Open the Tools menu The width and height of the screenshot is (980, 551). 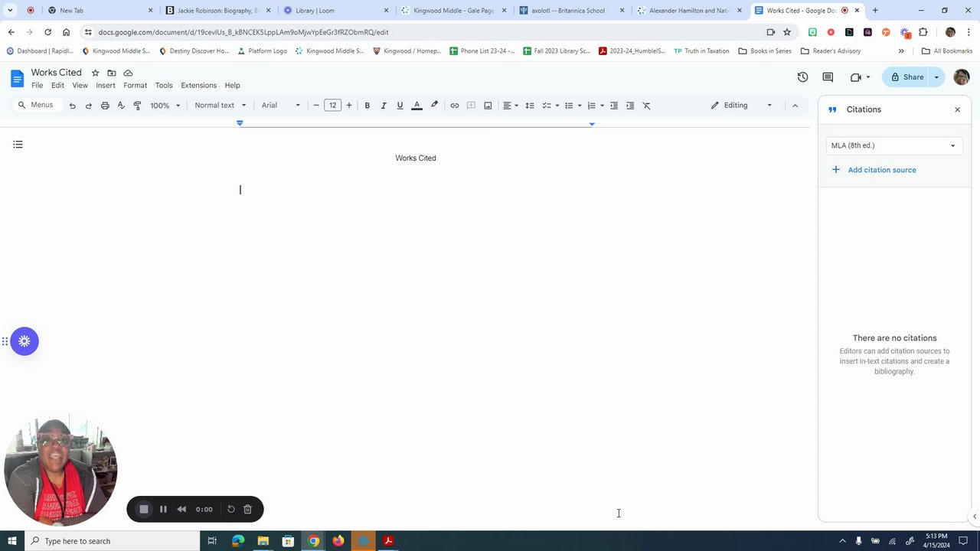(164, 86)
